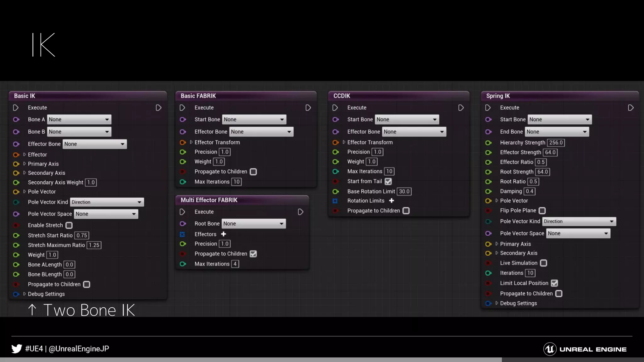Click the Twitter bird icon

click(17, 349)
